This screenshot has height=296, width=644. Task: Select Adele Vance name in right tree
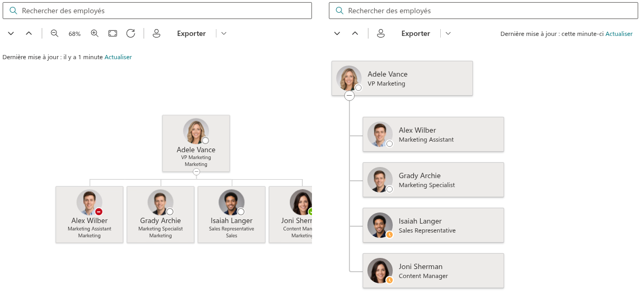pos(387,74)
